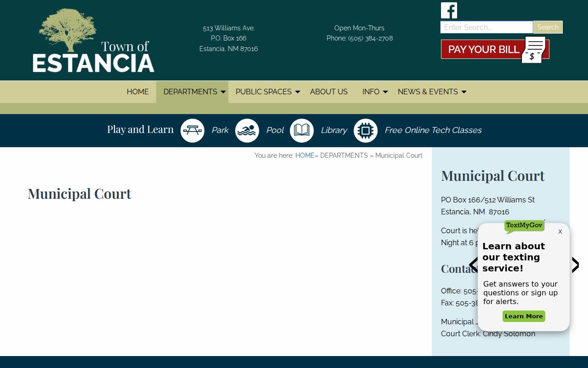Open the Pool text link
This screenshot has width=588, height=368.
(275, 130)
